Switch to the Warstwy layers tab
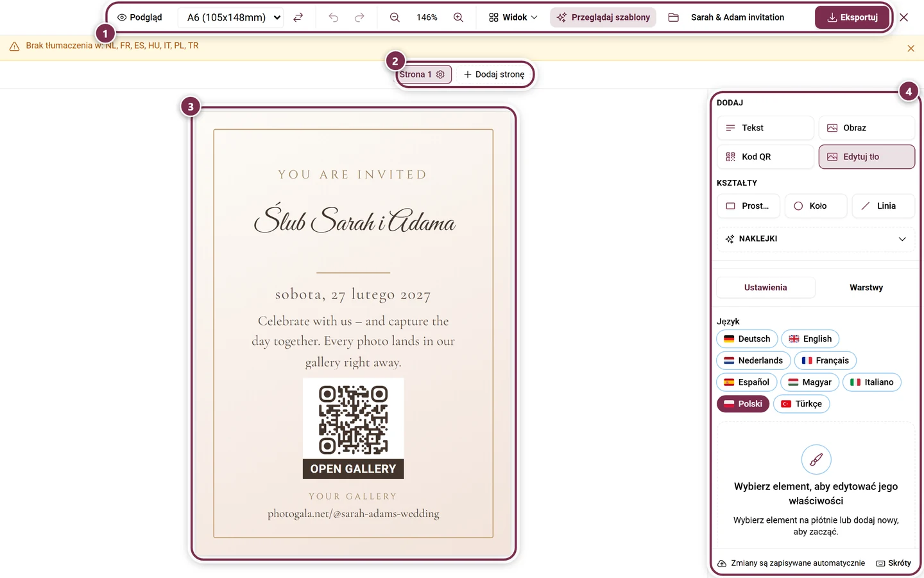Viewport: 924px width, 578px height. 866,288
